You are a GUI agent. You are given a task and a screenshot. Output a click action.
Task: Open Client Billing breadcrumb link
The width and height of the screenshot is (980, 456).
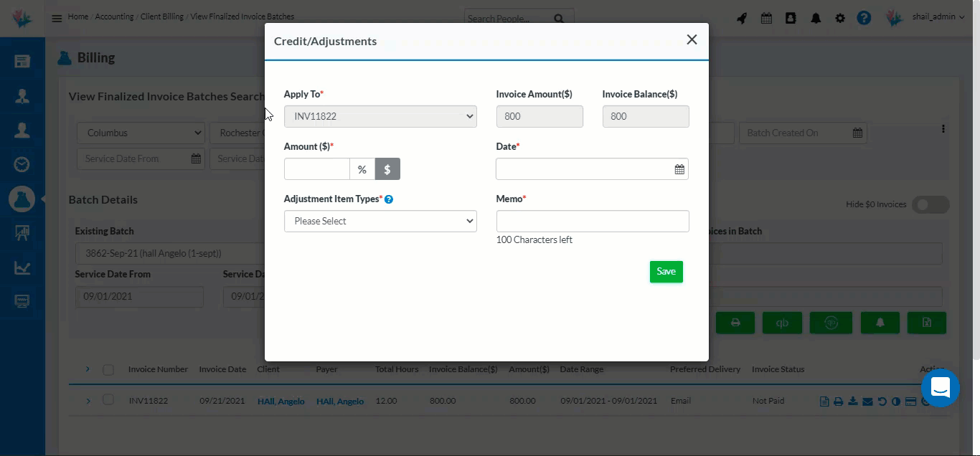pyautogui.click(x=161, y=16)
